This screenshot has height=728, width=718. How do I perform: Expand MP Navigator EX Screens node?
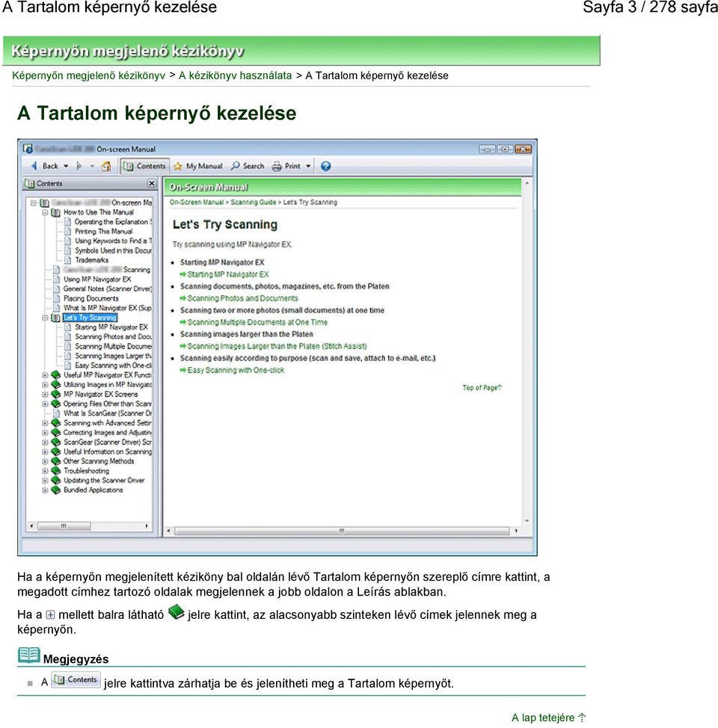coord(45,394)
